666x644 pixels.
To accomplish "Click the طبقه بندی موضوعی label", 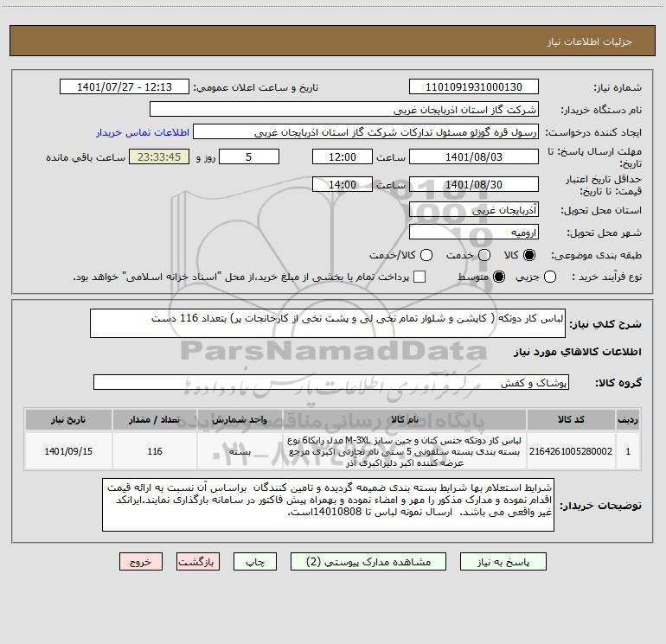I will pos(596,255).
